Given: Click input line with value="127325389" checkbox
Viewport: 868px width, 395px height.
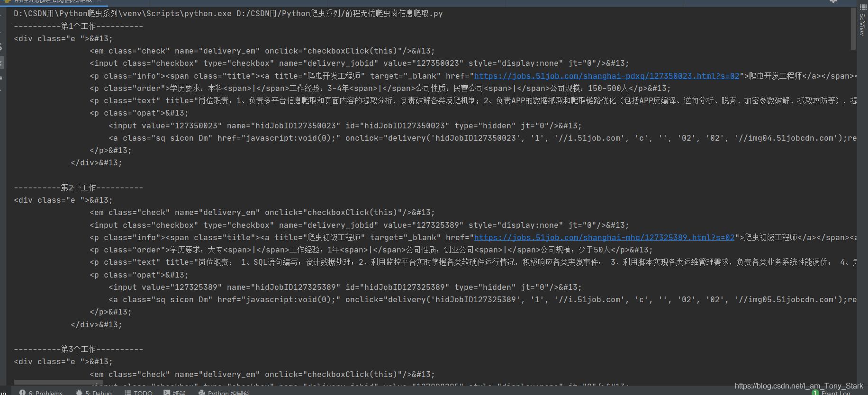Looking at the screenshot, I should (x=360, y=225).
